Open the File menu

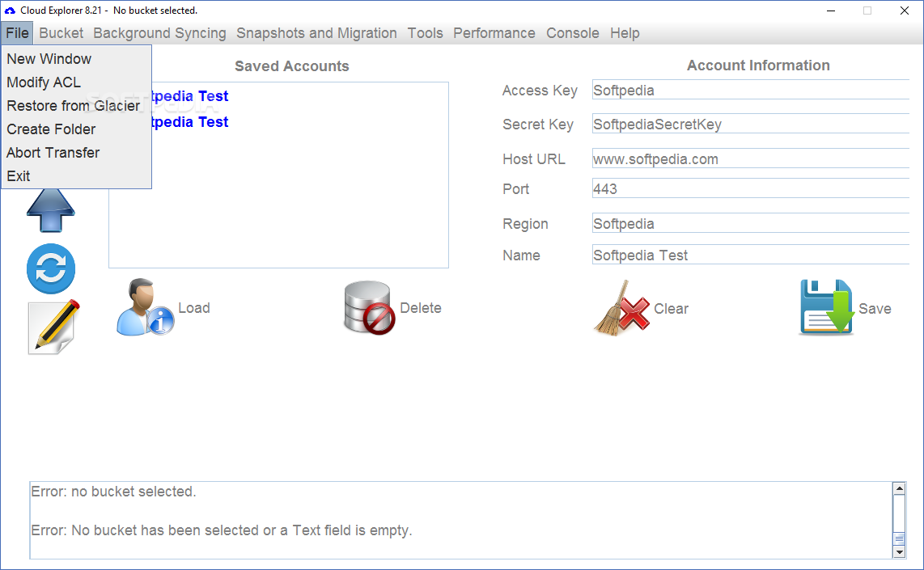tap(17, 33)
